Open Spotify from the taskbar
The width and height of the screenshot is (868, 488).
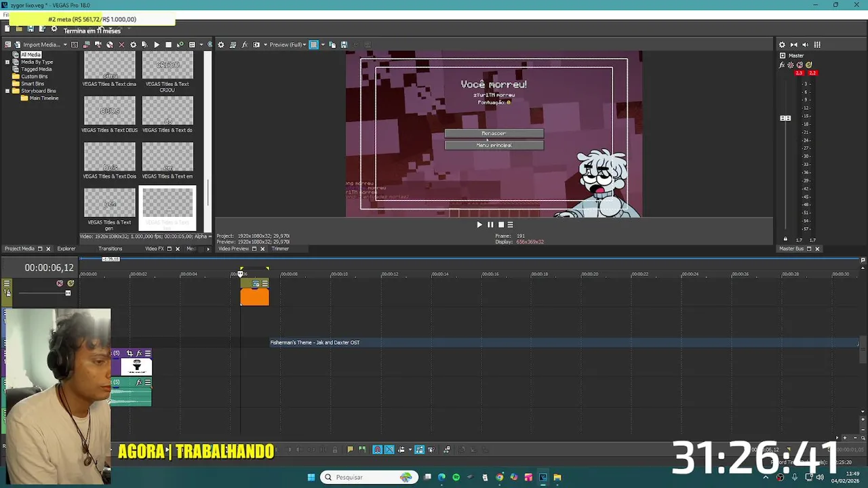coord(456,477)
